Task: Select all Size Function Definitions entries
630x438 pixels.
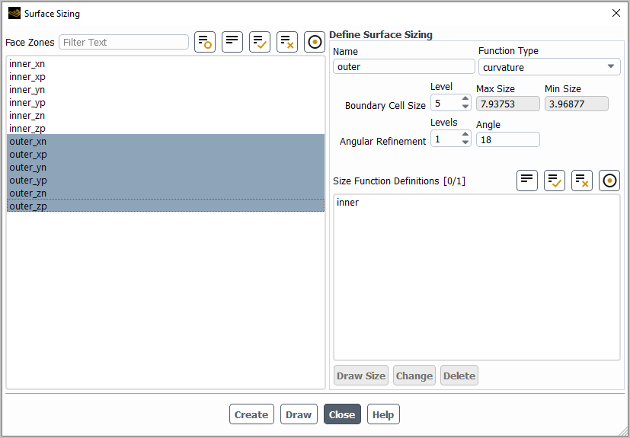Action: 555,180
